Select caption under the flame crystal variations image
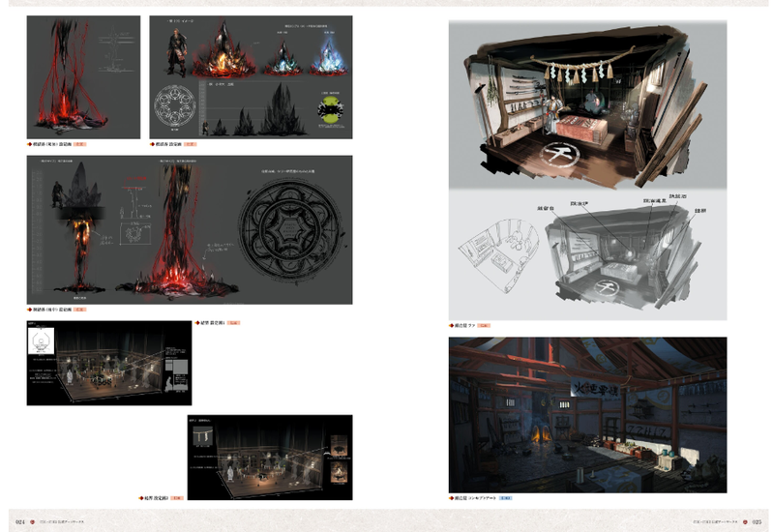773x532 pixels. coord(168,144)
